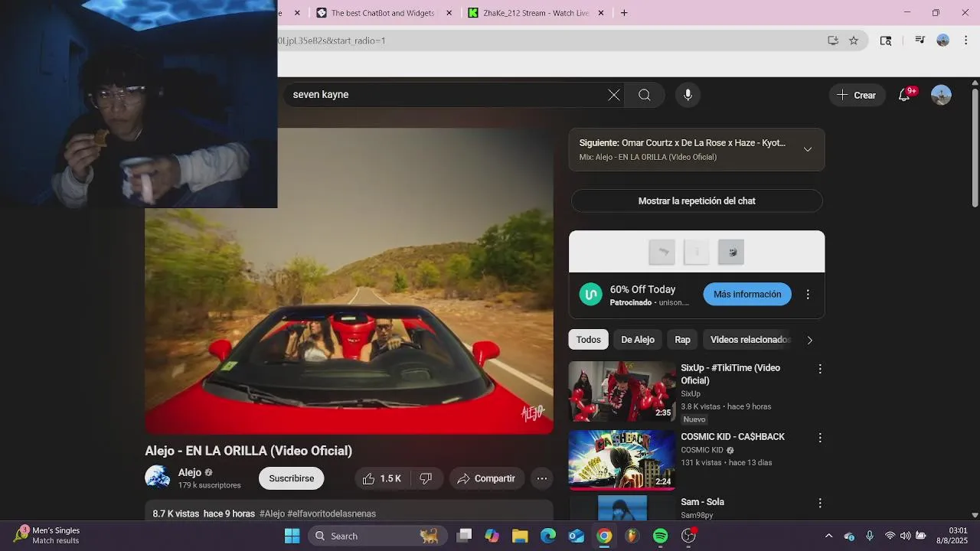Open Chrome three-dot menu
Viewport: 980px width, 551px height.
point(965,41)
